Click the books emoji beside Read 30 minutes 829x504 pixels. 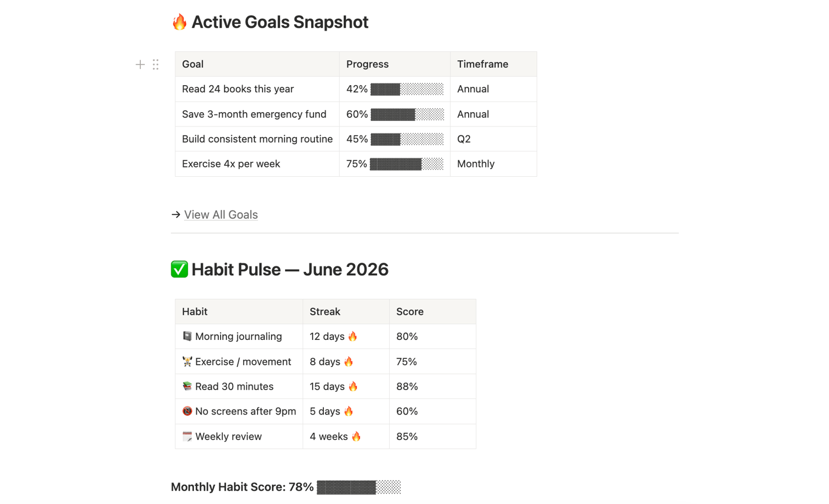click(187, 386)
